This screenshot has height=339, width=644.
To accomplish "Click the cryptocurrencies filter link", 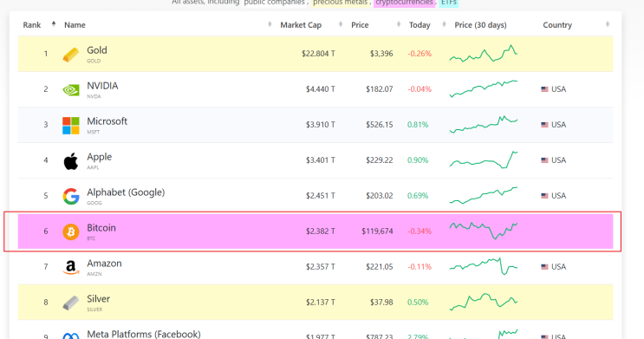I will 404,3.
